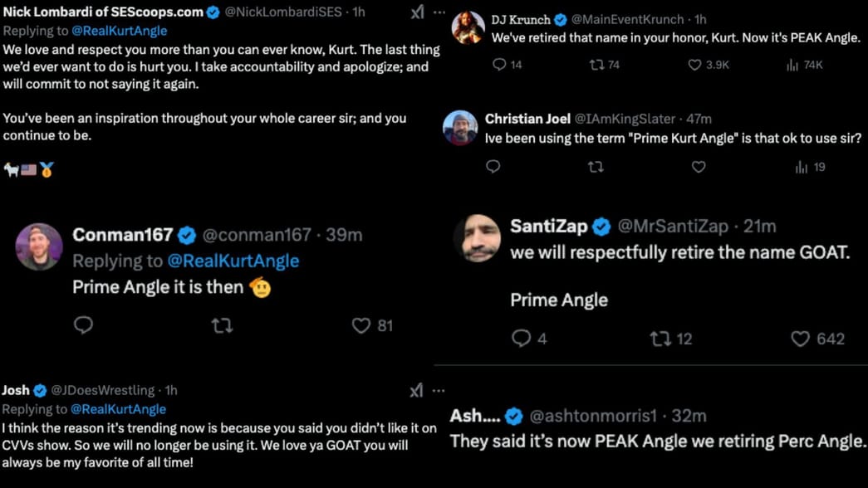Click Ash....'s verified checkmark
Screen dimensions: 868x488
(x=513, y=416)
